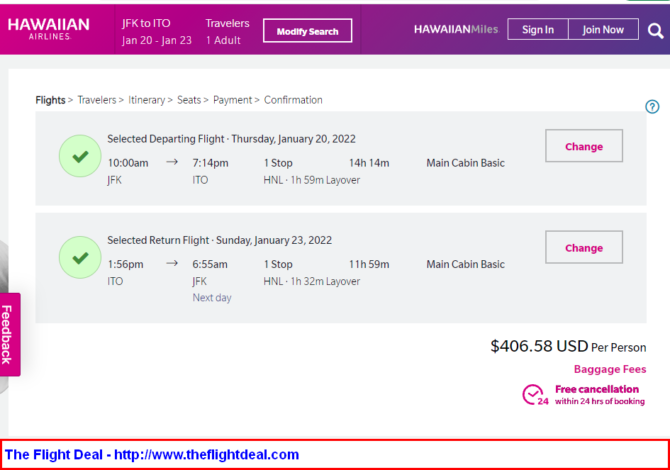The height and width of the screenshot is (470, 670).
Task: Click the Free cancellation link text
Action: point(597,389)
